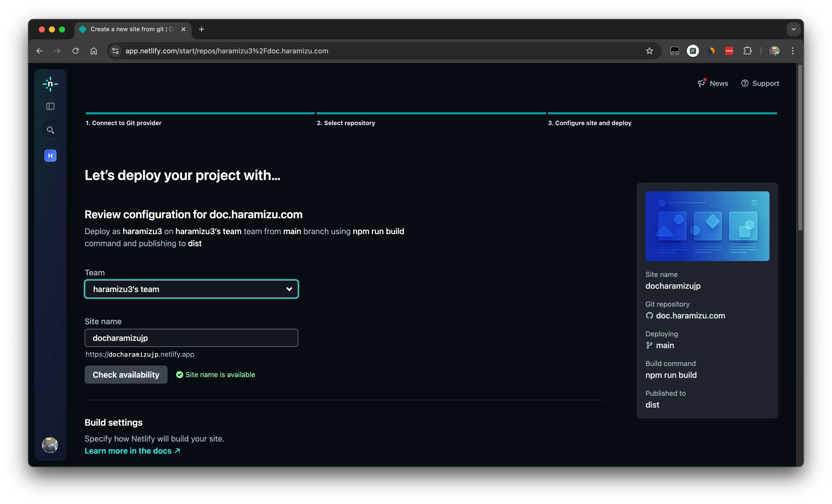The height and width of the screenshot is (504, 832).
Task: Click the H team avatar icon
Action: [x=50, y=156]
